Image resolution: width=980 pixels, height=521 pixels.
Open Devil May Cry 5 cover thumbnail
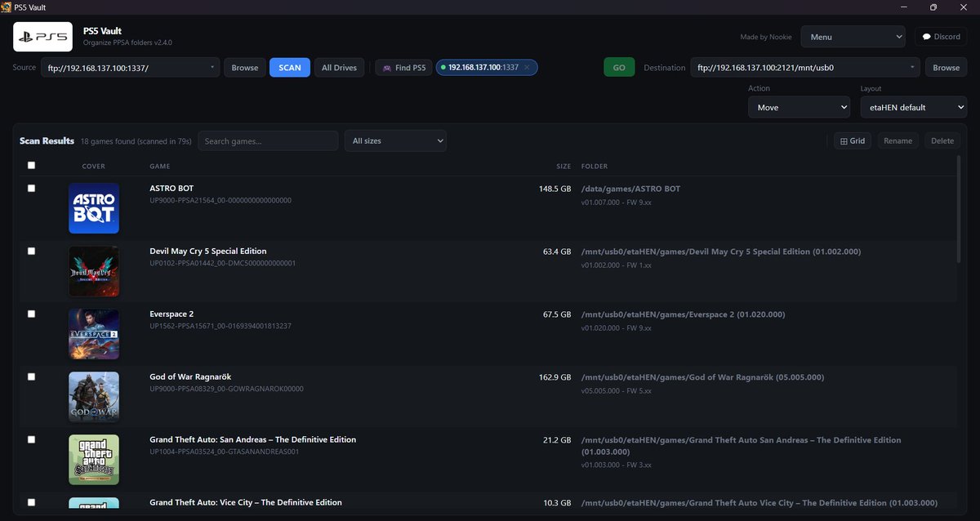tap(94, 270)
